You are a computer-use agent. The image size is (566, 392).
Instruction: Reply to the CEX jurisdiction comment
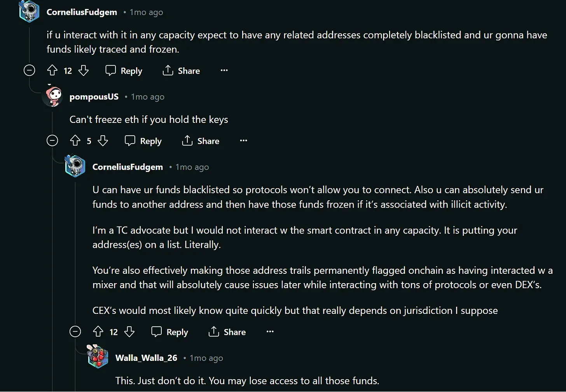point(169,332)
